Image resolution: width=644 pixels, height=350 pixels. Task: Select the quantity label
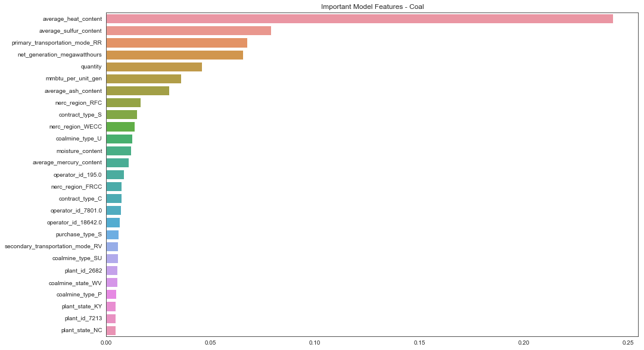click(91, 67)
